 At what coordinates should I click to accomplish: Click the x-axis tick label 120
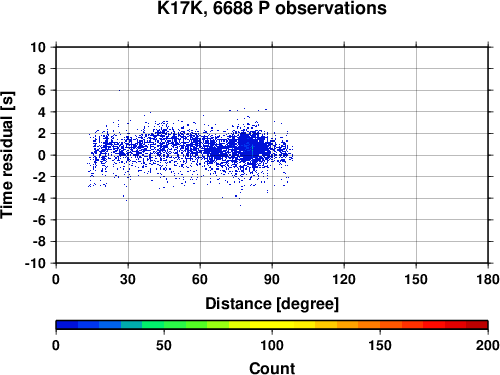[344, 279]
